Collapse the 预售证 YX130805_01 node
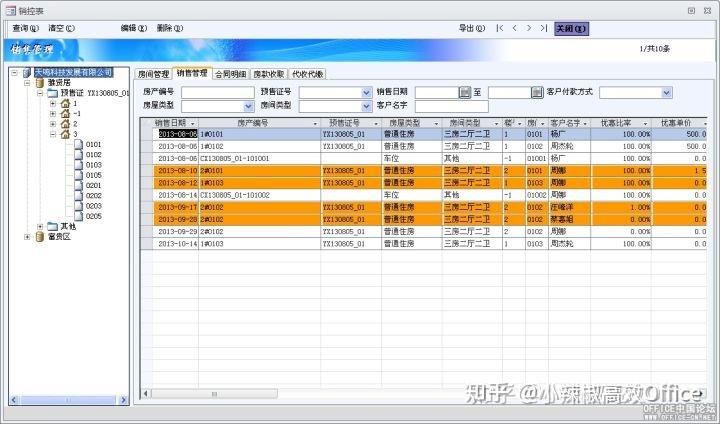 tap(40, 93)
